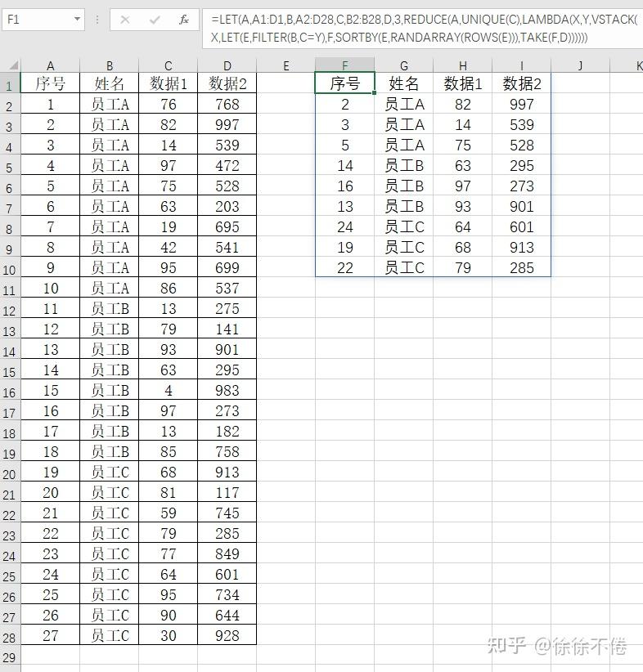The width and height of the screenshot is (643, 672).
Task: Select row 29 header
Action: [10, 657]
